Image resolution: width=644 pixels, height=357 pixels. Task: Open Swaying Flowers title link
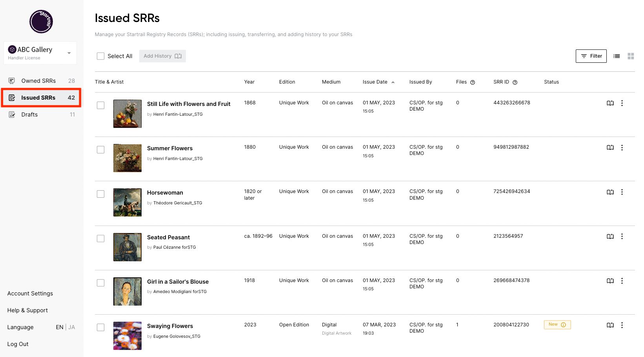[170, 326]
